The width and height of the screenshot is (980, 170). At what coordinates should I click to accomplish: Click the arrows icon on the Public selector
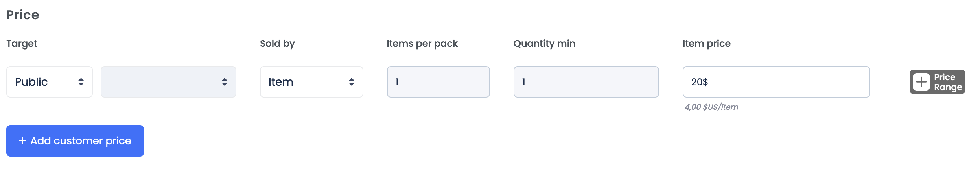pos(81,82)
